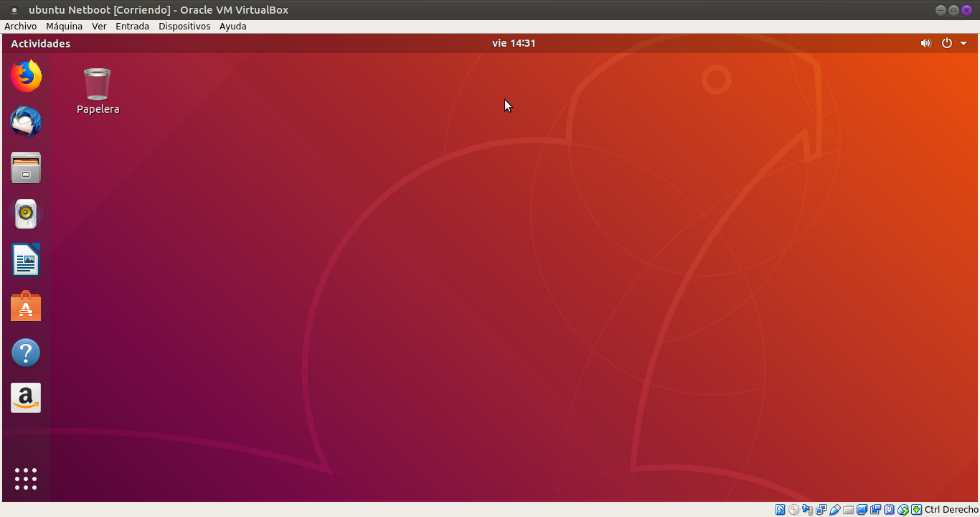Click the mouse integration status icon

[x=903, y=510]
